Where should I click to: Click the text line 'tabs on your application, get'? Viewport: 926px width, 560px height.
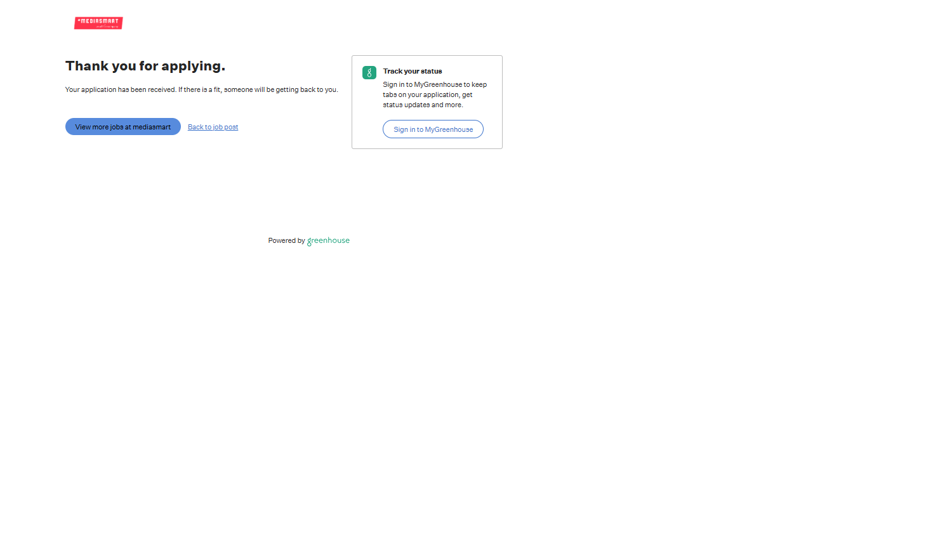click(427, 95)
